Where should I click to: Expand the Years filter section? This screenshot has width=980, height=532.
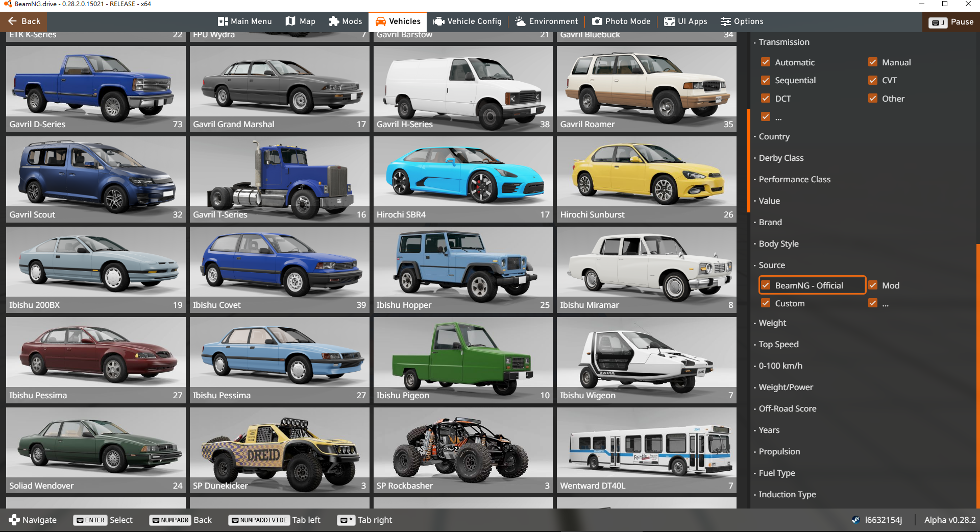(x=769, y=430)
